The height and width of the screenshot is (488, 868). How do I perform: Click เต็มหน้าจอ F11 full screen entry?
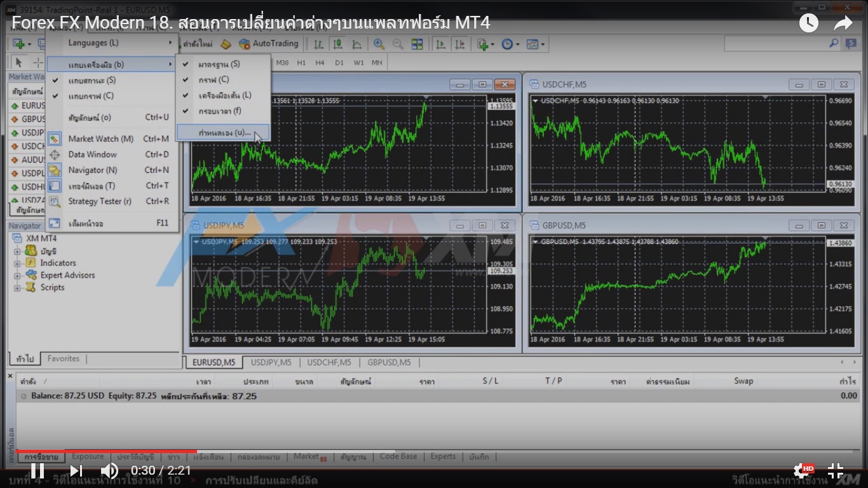pos(112,223)
